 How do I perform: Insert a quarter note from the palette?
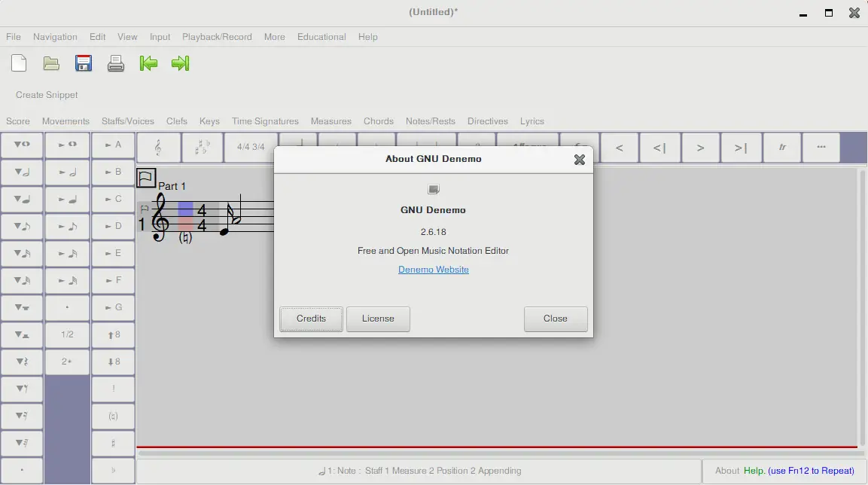(x=22, y=199)
